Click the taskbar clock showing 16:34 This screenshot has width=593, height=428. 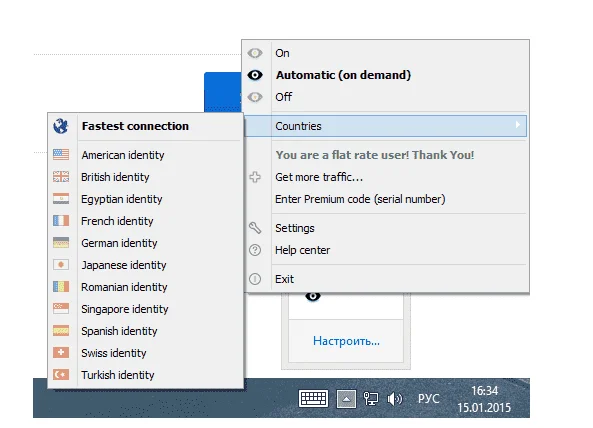tap(484, 399)
